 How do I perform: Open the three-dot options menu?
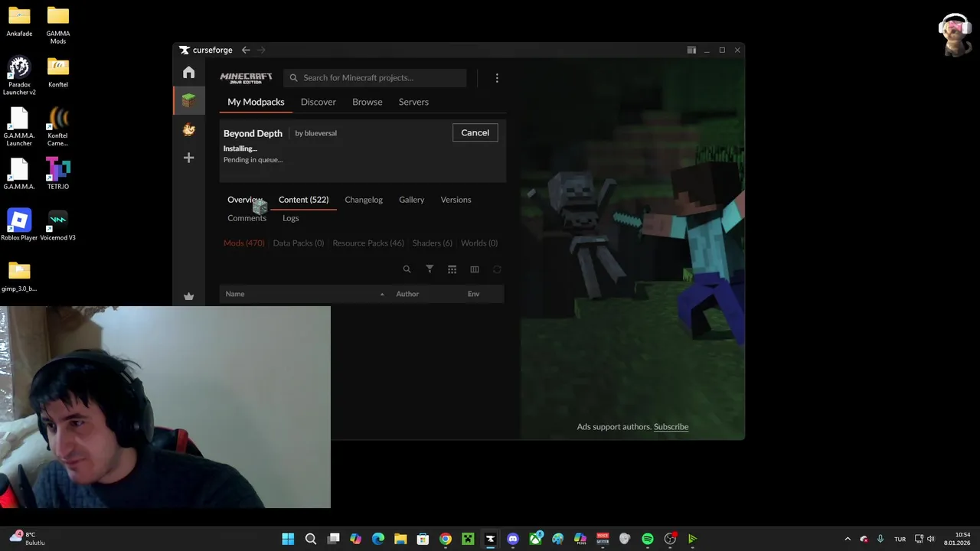coord(497,78)
